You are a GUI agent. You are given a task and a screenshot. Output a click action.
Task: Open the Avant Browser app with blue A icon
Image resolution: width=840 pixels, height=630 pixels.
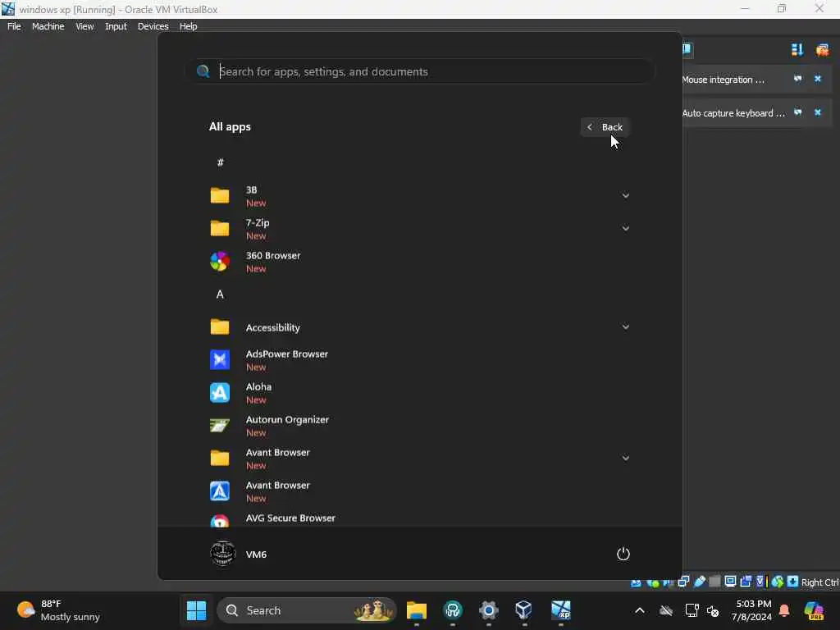point(419,491)
